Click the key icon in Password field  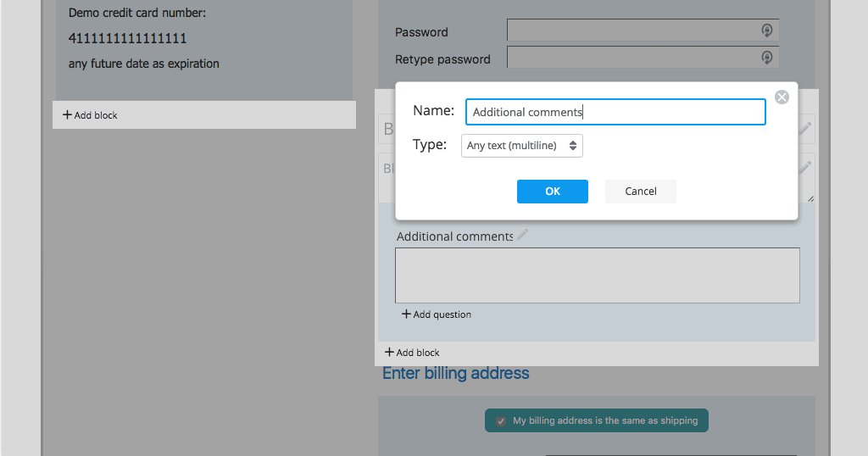click(766, 31)
